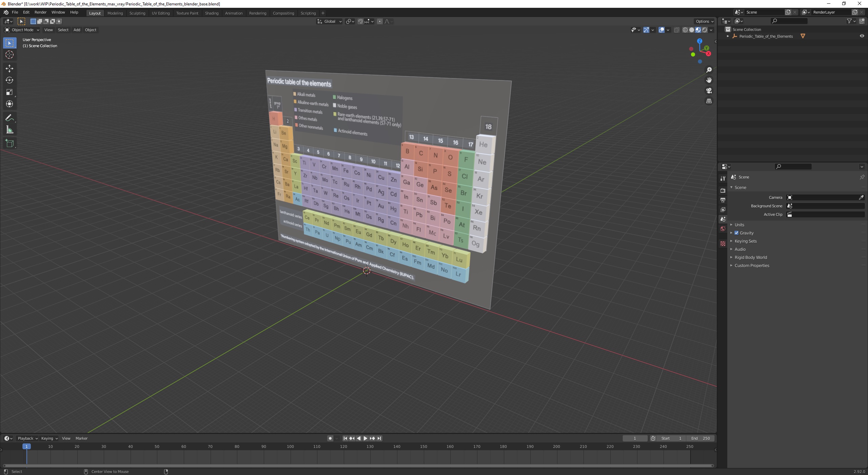
Task: Switch to rendered viewport shading
Action: coord(705,30)
